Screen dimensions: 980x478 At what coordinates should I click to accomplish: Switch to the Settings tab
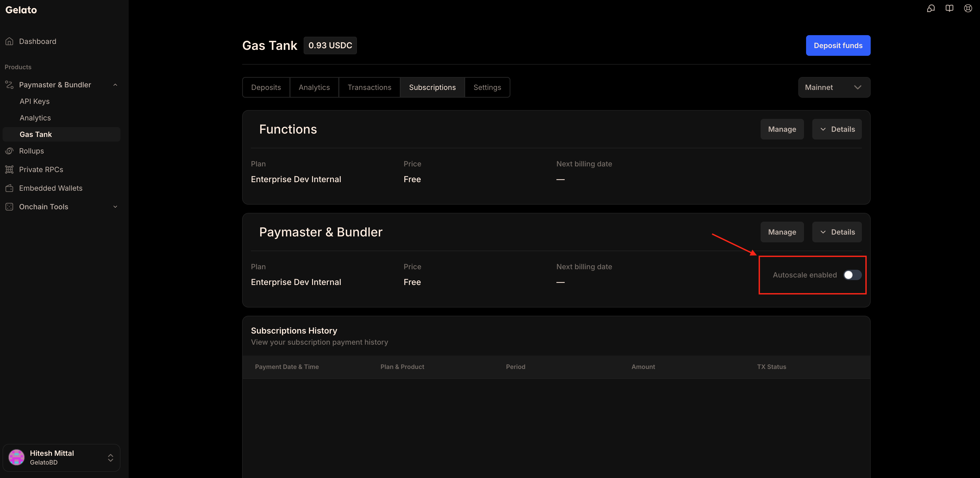pyautogui.click(x=487, y=88)
